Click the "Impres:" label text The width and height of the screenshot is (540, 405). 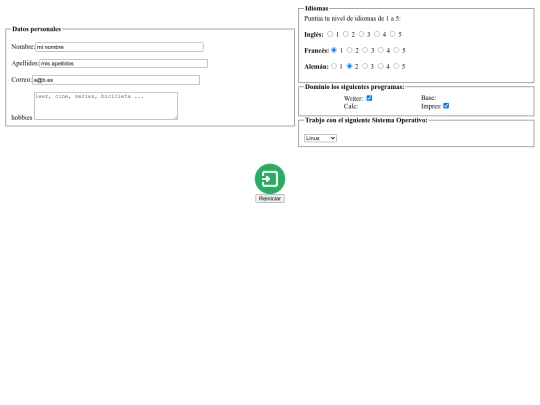tap(431, 106)
